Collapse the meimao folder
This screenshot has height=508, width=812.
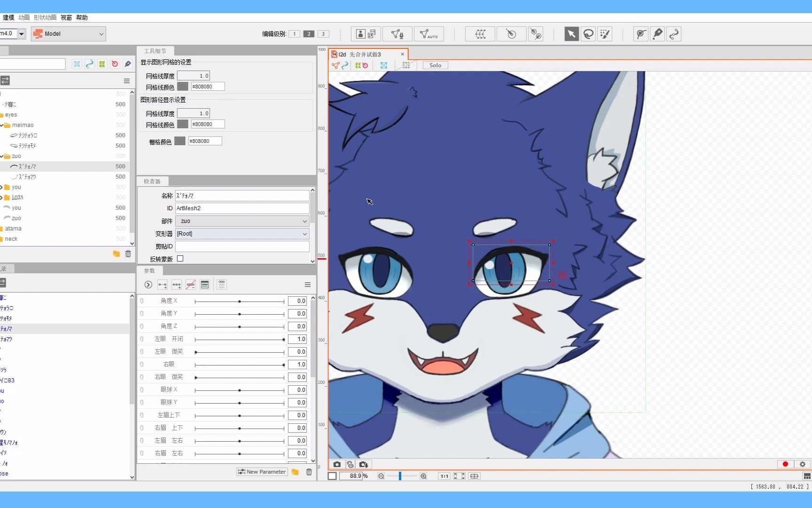click(x=2, y=125)
